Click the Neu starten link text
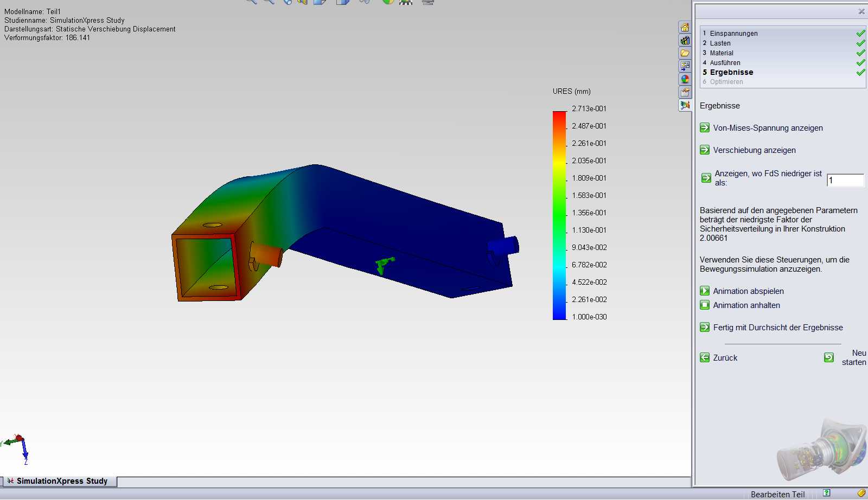Screen dimensions: 868x500 [854, 357]
